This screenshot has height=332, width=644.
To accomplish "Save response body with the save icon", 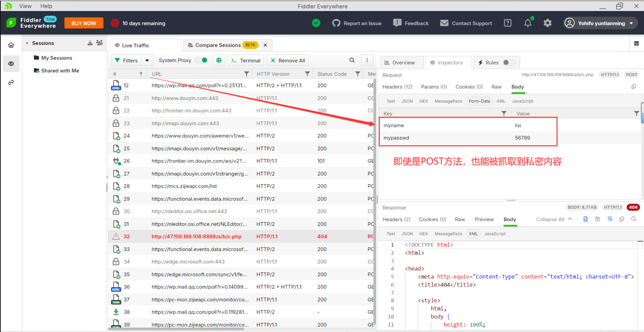I will [597, 219].
